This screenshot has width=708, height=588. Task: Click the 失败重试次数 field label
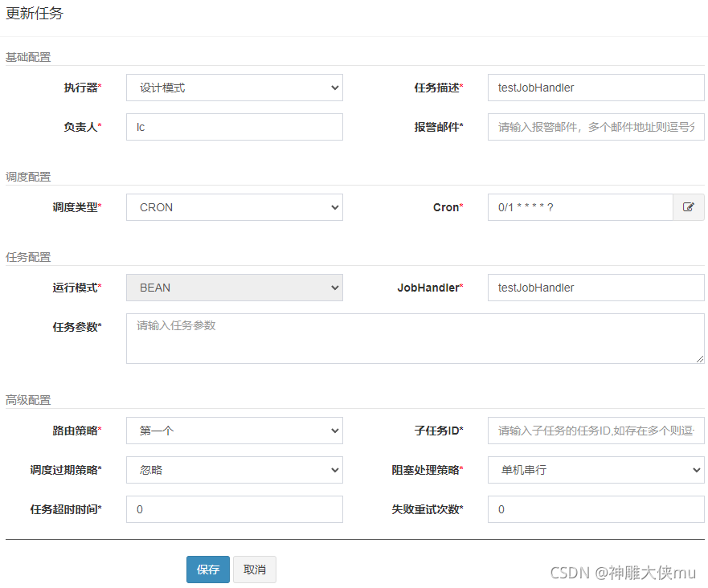[428, 509]
